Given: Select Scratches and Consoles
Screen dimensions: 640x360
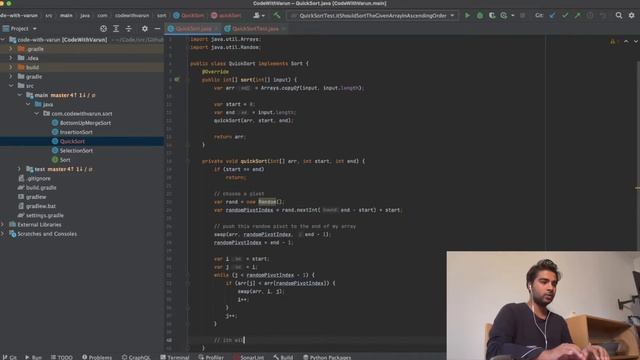Looking at the screenshot, I should click(47, 234).
